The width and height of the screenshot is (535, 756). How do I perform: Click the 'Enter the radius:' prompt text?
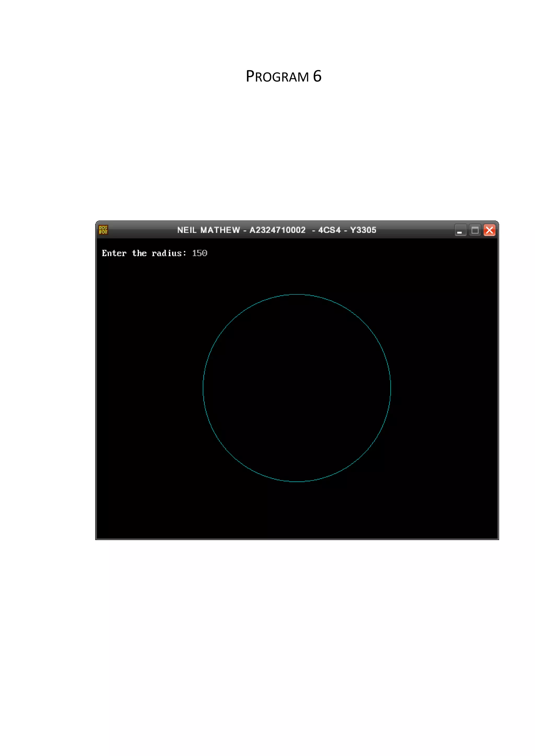coord(144,253)
